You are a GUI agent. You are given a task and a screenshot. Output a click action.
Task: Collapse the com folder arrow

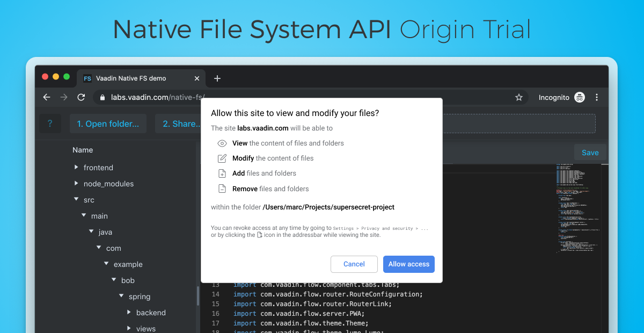click(99, 248)
